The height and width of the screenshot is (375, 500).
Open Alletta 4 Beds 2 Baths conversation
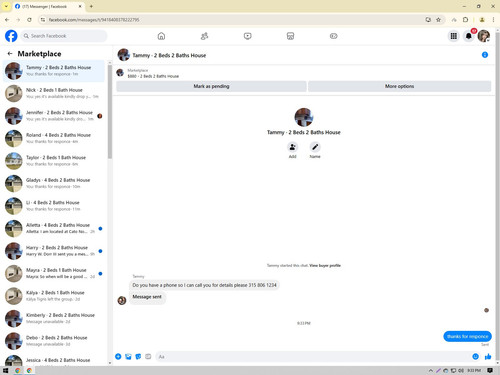coord(54,228)
